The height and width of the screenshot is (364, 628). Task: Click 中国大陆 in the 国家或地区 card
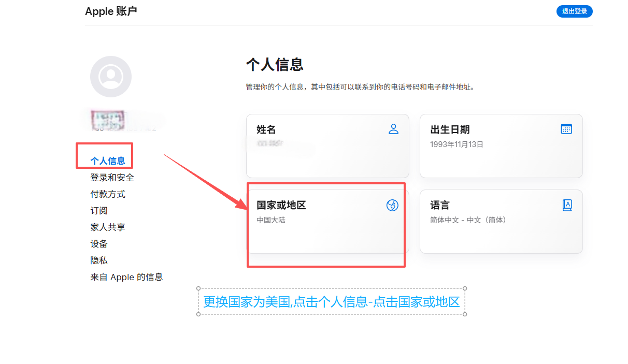(271, 220)
